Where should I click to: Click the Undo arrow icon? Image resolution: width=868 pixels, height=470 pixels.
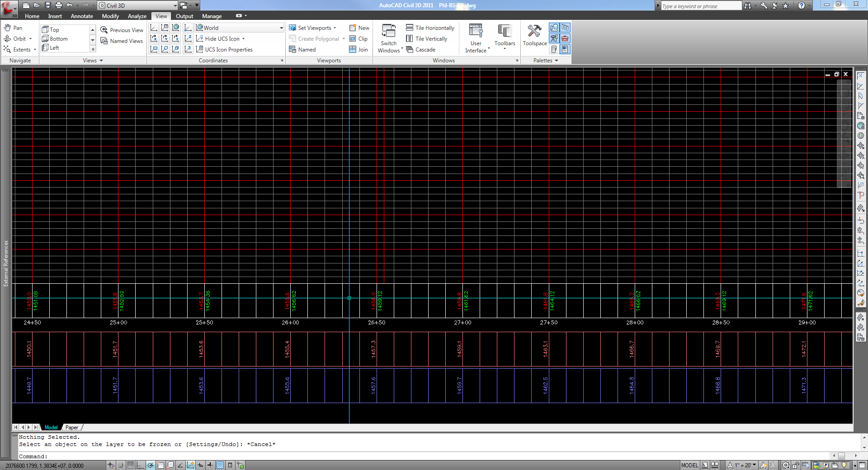[70, 5]
